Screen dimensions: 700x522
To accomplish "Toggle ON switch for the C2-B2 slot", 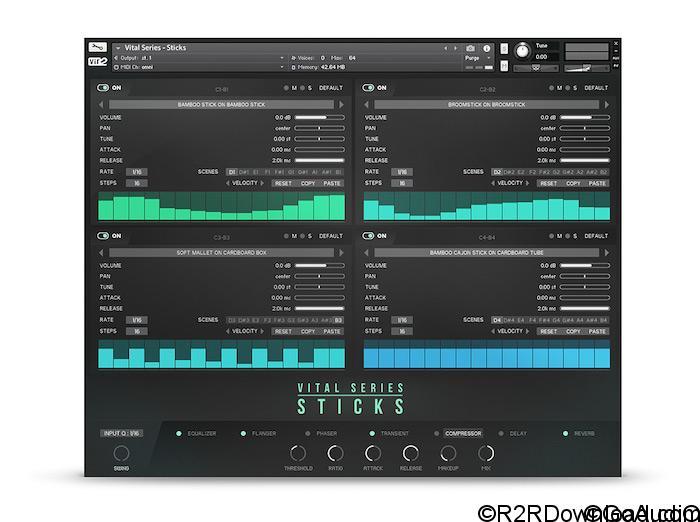I will coord(368,88).
